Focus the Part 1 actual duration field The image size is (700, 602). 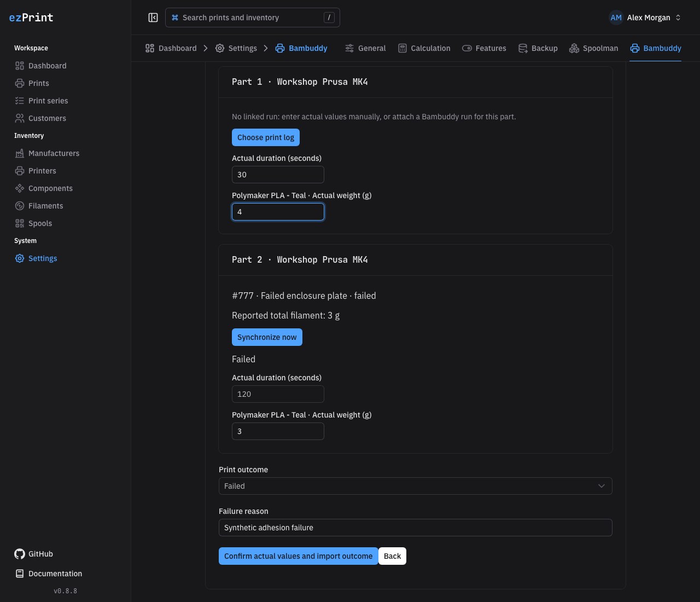[x=278, y=175]
